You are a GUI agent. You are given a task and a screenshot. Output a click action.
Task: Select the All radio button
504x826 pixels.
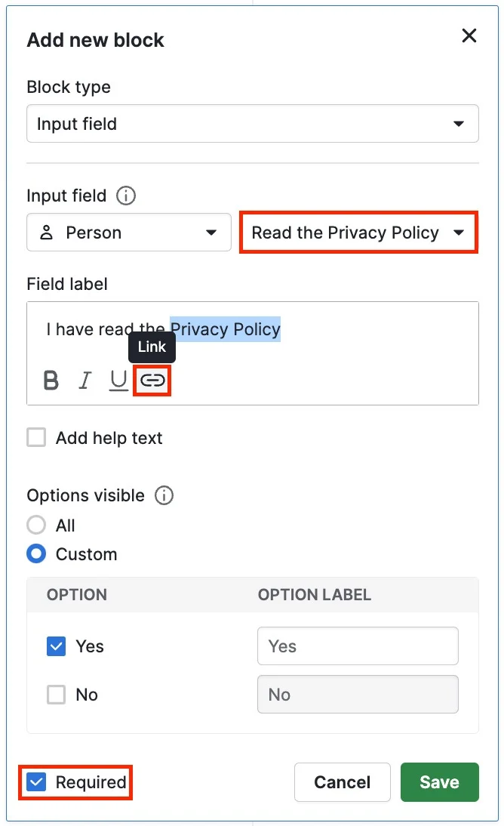point(36,525)
